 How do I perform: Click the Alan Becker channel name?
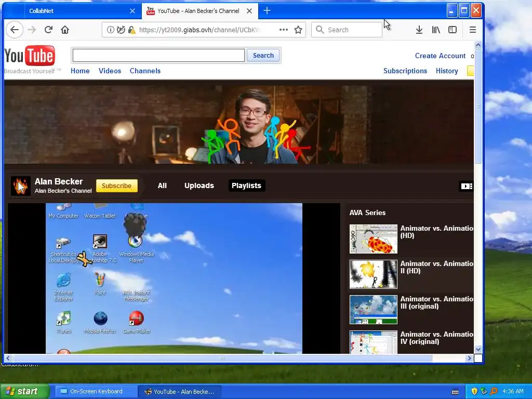pos(59,181)
